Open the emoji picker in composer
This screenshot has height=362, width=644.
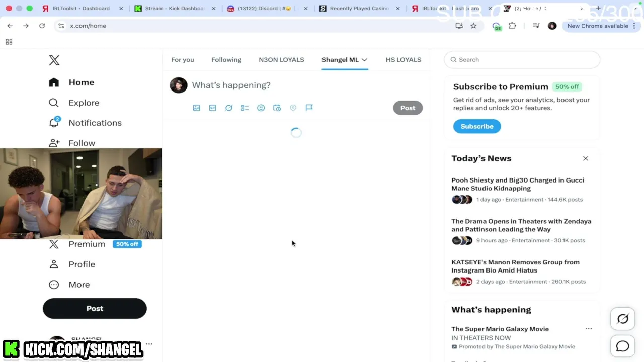pyautogui.click(x=261, y=108)
